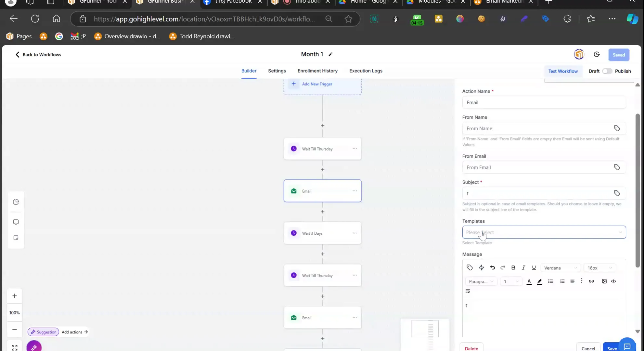Open the stats pie chart sidebar icon
The image size is (644, 351).
tap(16, 202)
